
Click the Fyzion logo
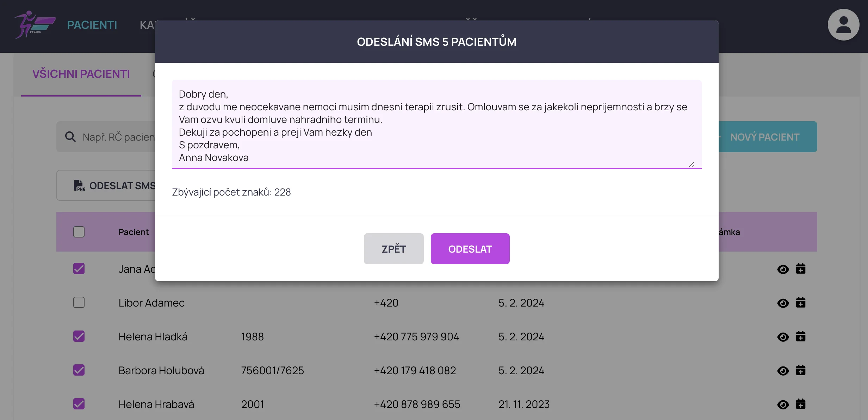tap(35, 25)
